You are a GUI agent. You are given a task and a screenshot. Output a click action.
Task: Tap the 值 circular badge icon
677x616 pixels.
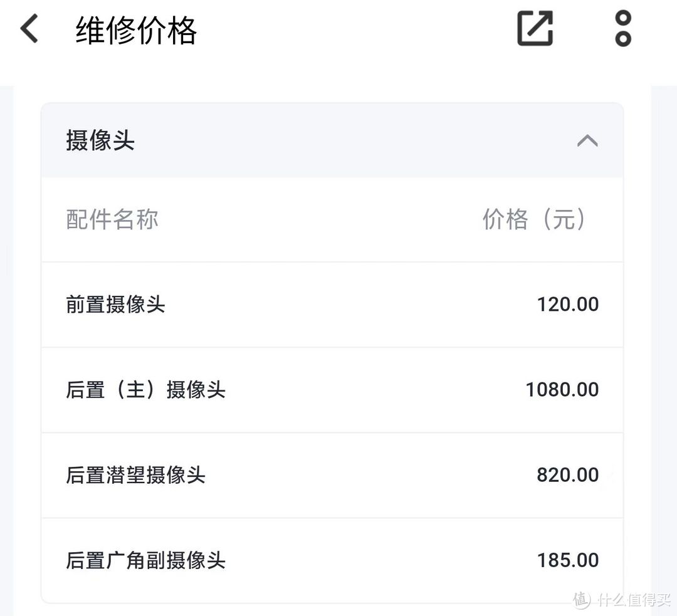click(580, 600)
